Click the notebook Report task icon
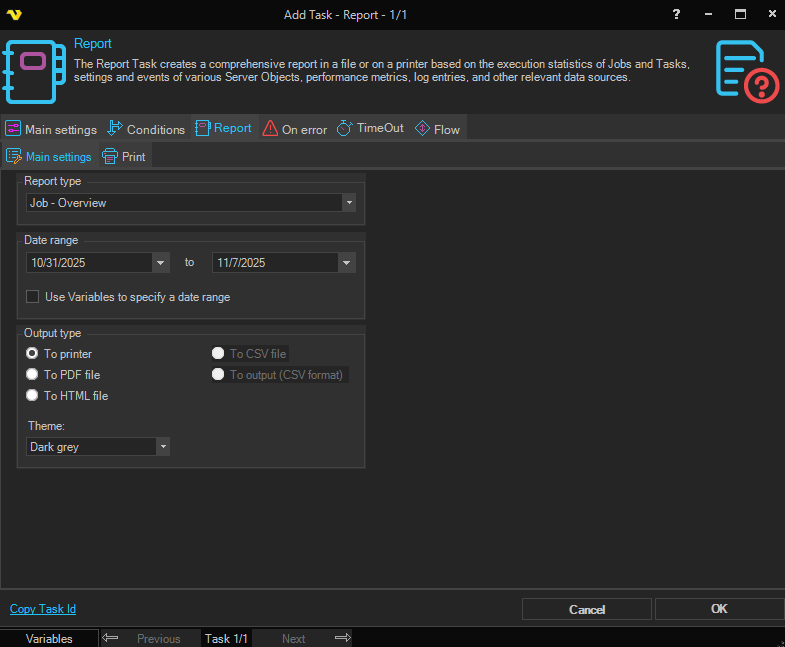 pyautogui.click(x=35, y=70)
